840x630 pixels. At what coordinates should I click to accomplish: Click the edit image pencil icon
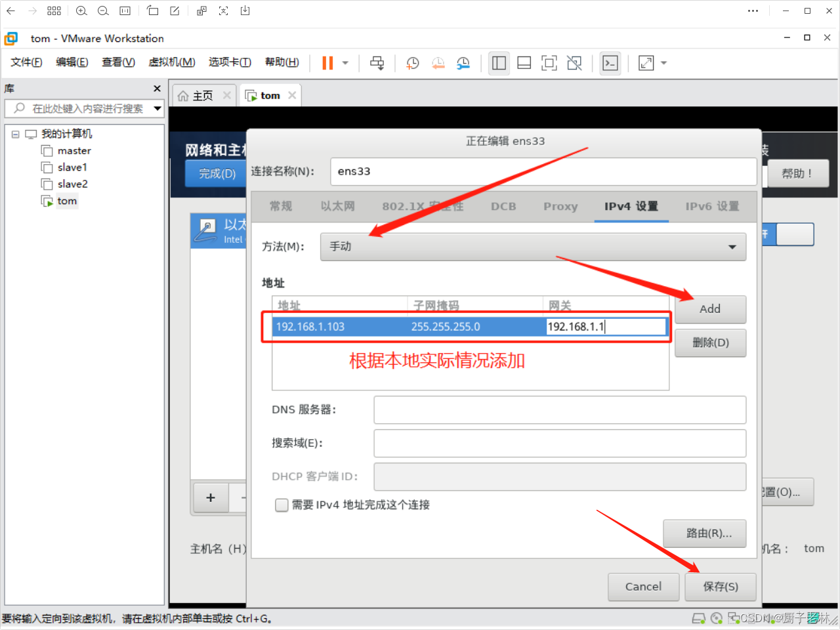coord(175,11)
